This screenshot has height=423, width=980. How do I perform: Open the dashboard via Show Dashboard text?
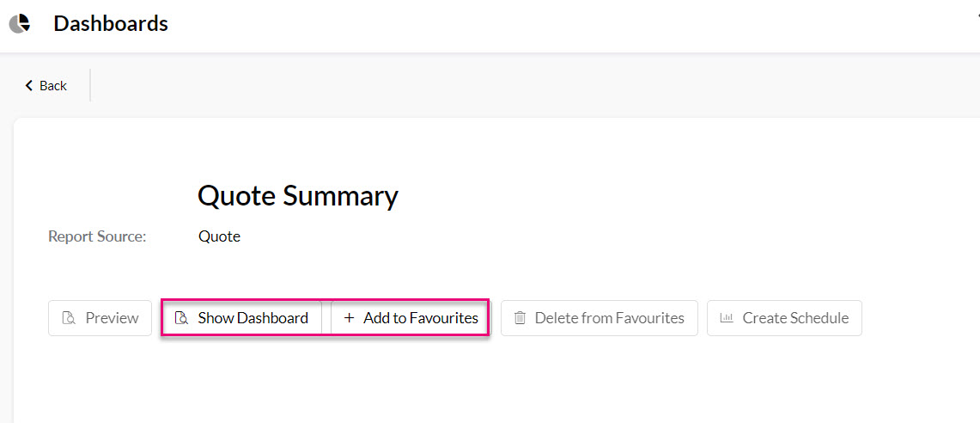point(253,318)
